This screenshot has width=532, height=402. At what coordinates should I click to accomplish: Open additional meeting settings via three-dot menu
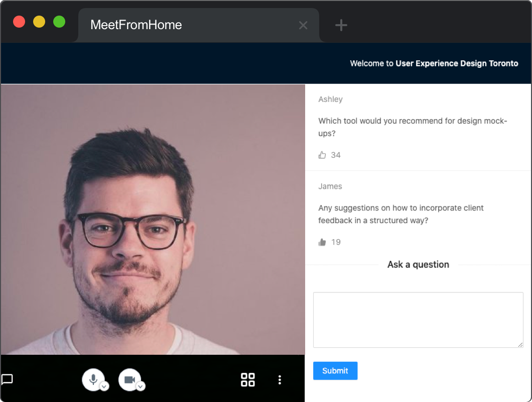280,380
